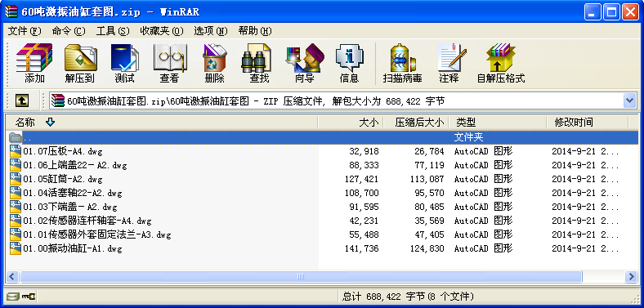
Task: Sort by 压缩后大小 column header
Action: (416, 122)
